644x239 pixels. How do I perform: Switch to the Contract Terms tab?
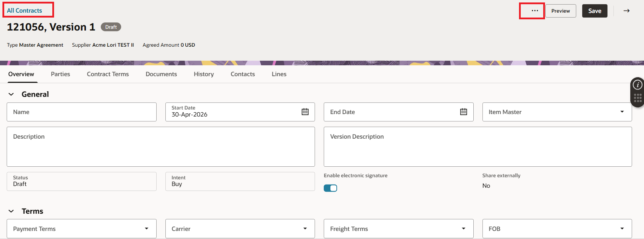click(x=108, y=74)
